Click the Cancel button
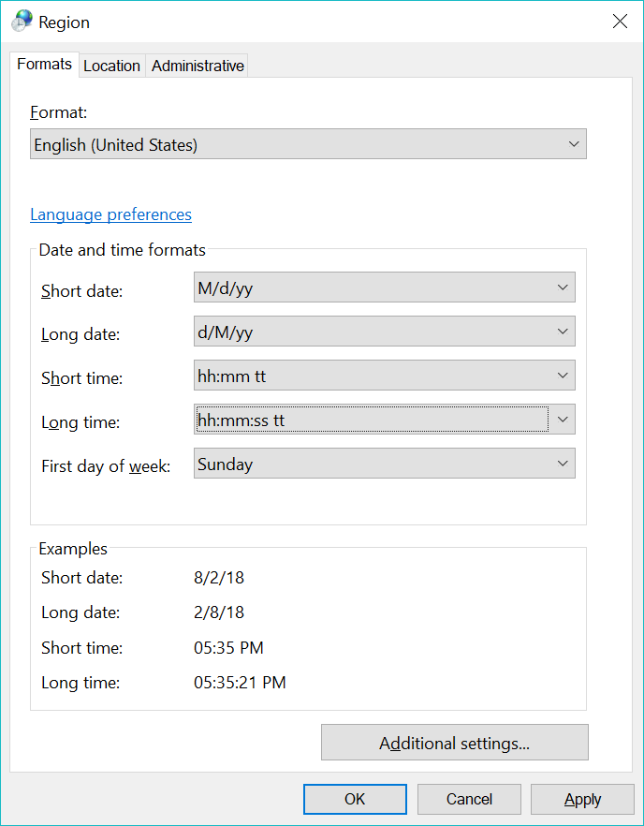 click(x=469, y=799)
